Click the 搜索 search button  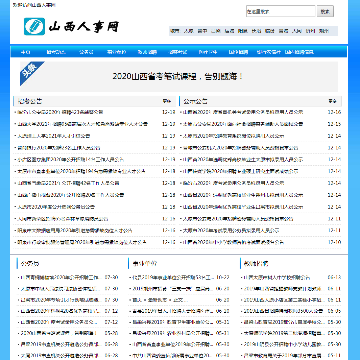point(325,11)
